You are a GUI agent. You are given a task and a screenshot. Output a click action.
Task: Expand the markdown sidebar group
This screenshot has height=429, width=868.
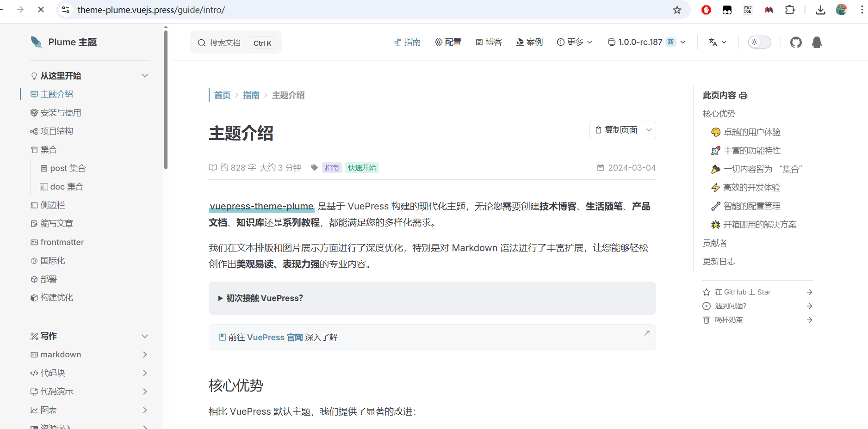click(x=145, y=355)
